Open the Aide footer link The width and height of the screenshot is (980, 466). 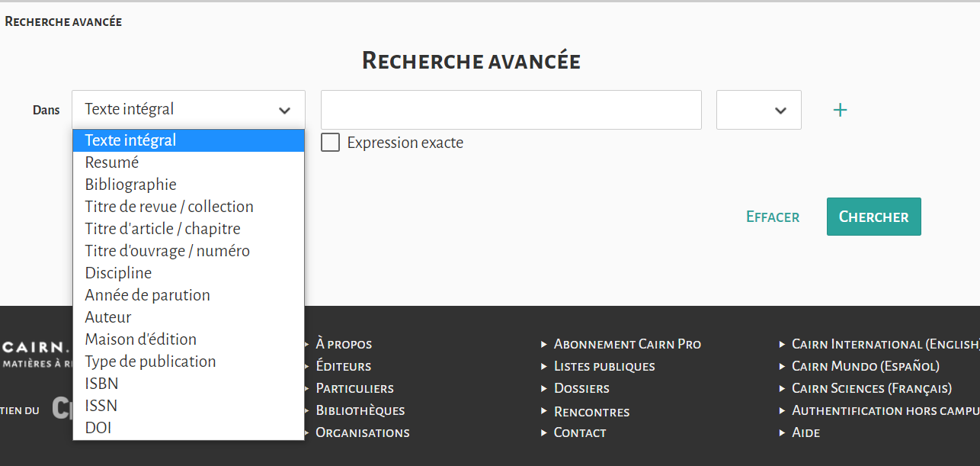pos(805,432)
